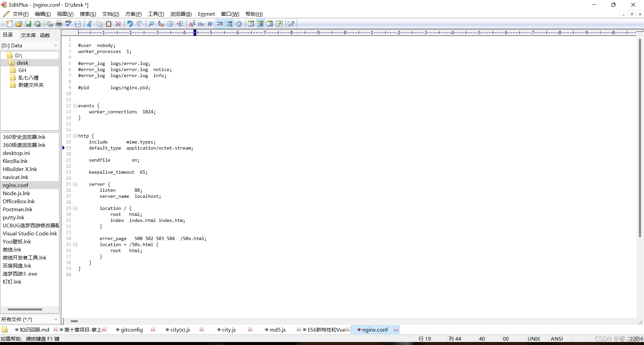Collapse the 'location = /50x.html' fold marker

[x=75, y=245]
